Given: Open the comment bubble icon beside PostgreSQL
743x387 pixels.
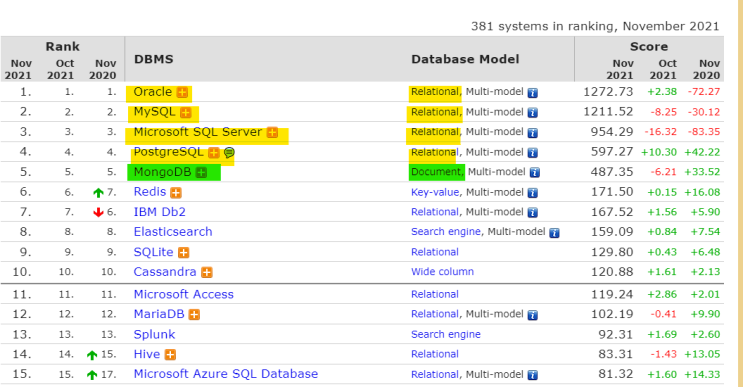Looking at the screenshot, I should point(229,153).
